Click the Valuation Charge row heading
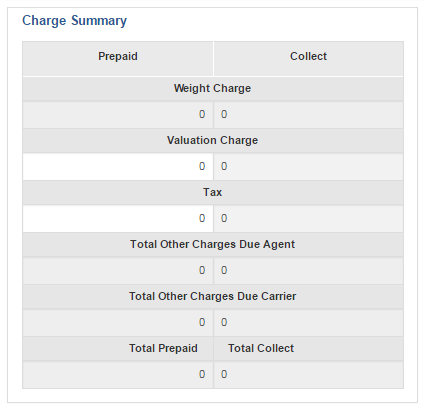The width and height of the screenshot is (424, 408). [x=212, y=140]
